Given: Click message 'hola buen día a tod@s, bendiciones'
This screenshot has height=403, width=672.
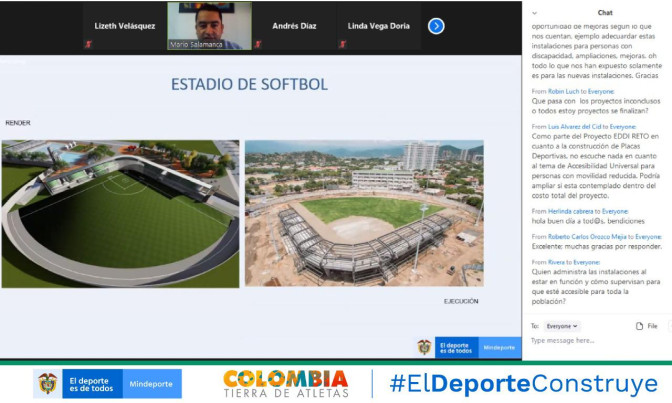Looking at the screenshot, I should tap(588, 221).
